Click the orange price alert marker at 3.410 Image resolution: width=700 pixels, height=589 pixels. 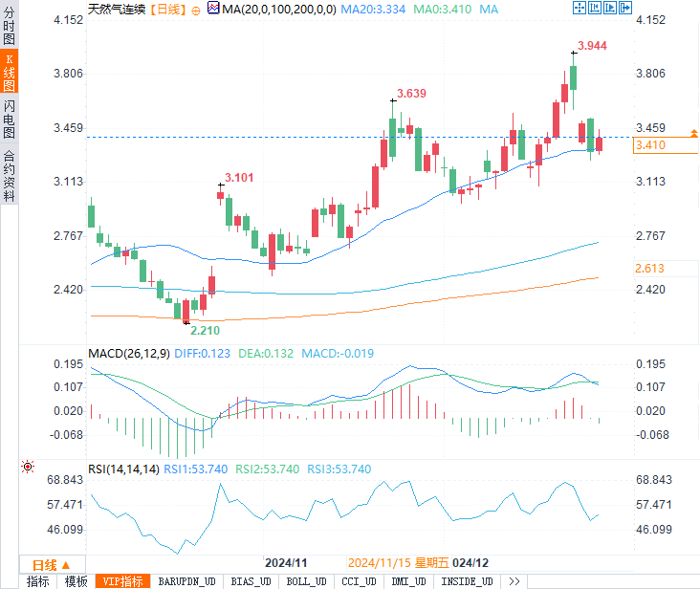[x=693, y=133]
